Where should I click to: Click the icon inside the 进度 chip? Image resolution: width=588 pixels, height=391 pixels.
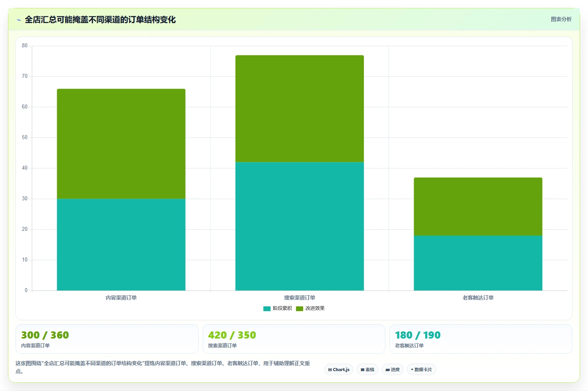(x=388, y=370)
